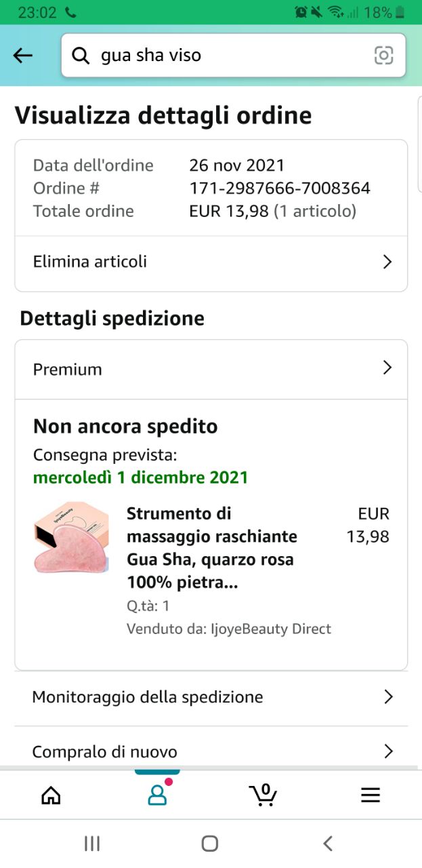Open the account profile icon
This screenshot has height=868, width=422.
pyautogui.click(x=157, y=794)
